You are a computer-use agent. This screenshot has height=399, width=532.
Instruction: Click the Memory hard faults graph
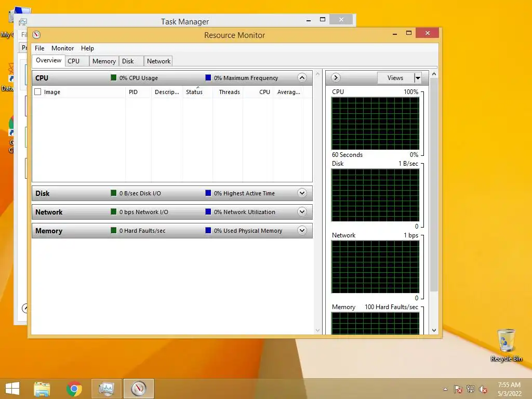point(375,323)
